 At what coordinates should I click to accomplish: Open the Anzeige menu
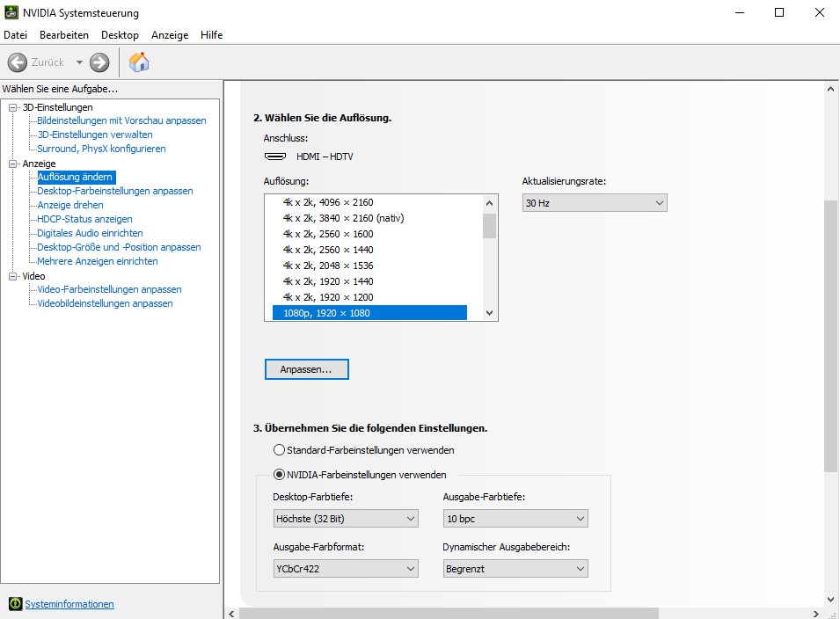click(x=170, y=35)
